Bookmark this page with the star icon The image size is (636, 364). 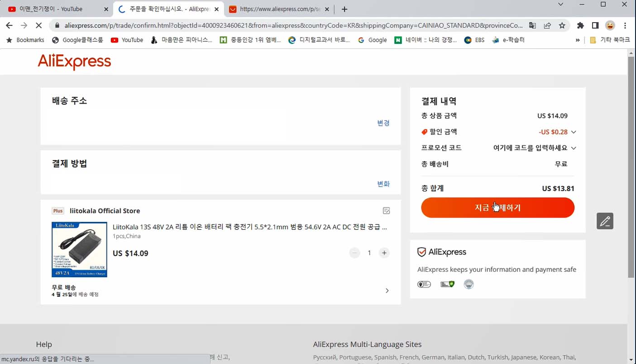(562, 25)
